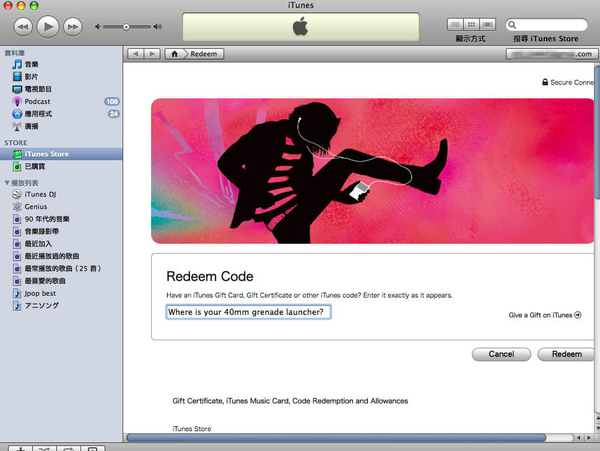Open the 最常播放的歌曲 (25 首) playlist

coord(61,269)
